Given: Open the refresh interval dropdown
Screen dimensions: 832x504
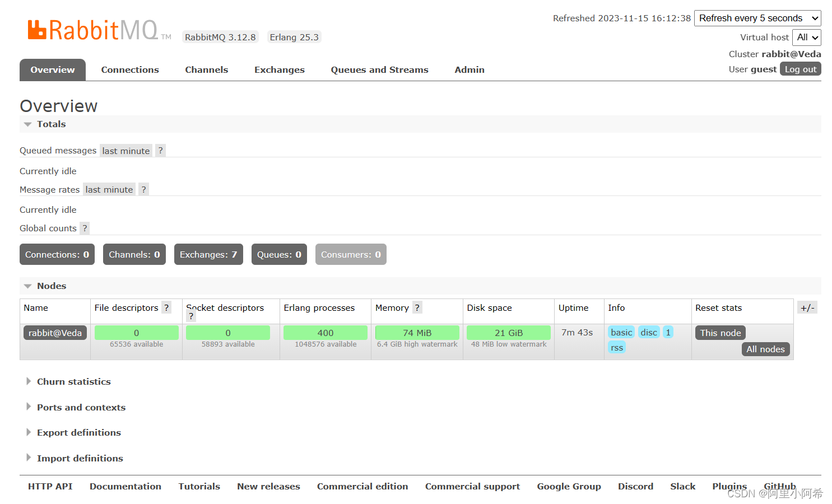Looking at the screenshot, I should coord(757,18).
